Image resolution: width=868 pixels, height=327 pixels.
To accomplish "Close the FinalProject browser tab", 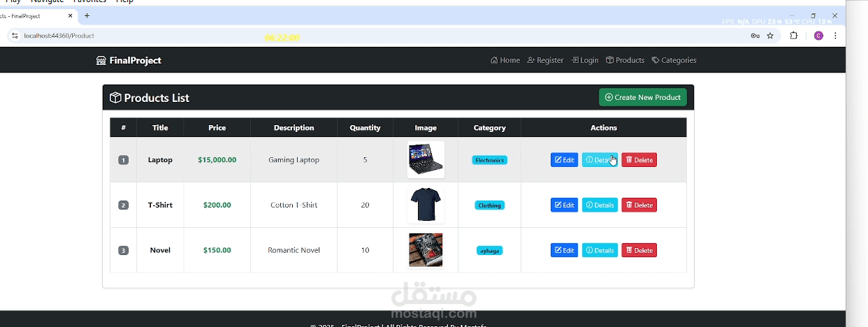I will click(70, 15).
